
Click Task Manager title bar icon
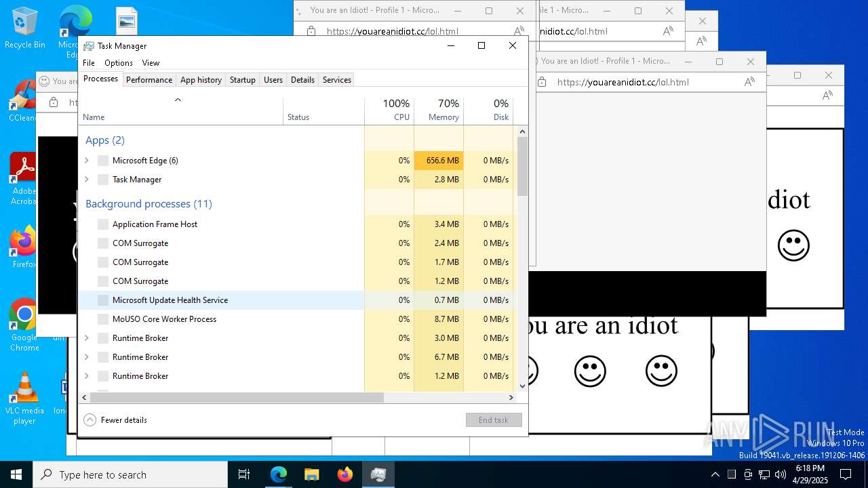point(89,46)
